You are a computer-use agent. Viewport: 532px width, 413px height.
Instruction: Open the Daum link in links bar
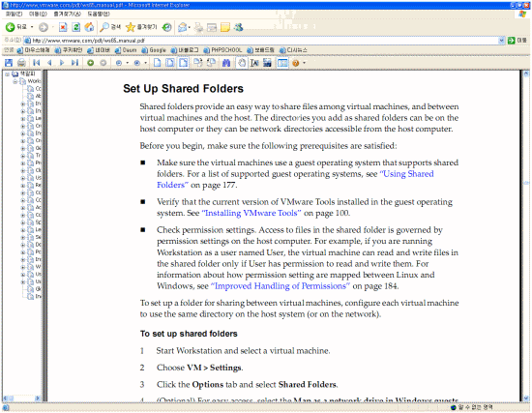pyautogui.click(x=126, y=50)
